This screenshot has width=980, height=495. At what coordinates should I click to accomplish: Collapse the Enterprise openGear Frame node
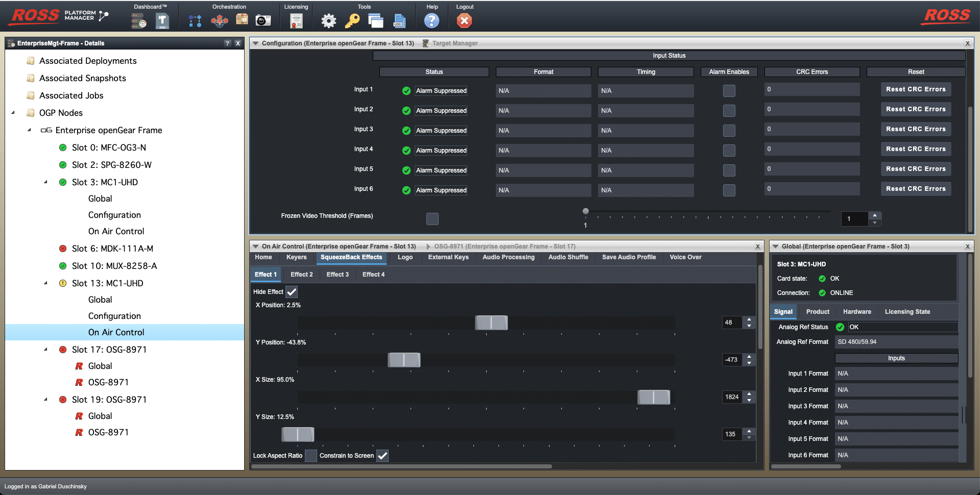(x=30, y=130)
